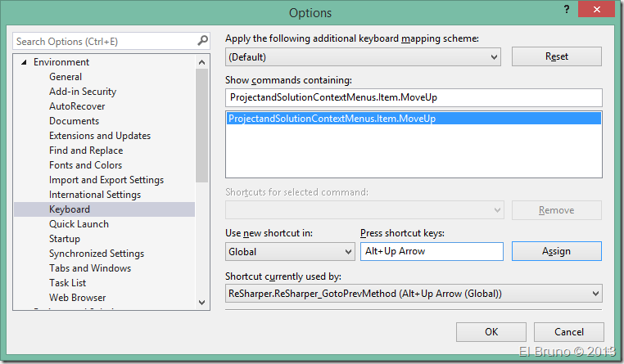Click the Search Options text field

pyautogui.click(x=103, y=41)
